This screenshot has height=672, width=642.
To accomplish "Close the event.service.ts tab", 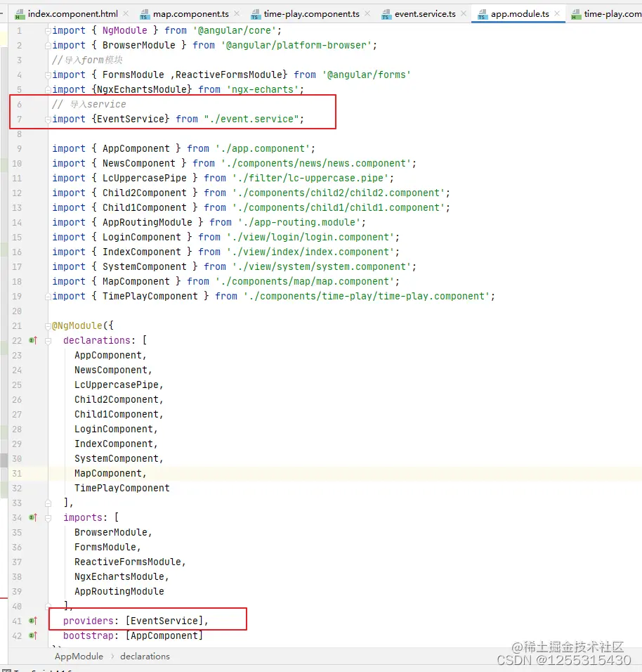I will 464,14.
